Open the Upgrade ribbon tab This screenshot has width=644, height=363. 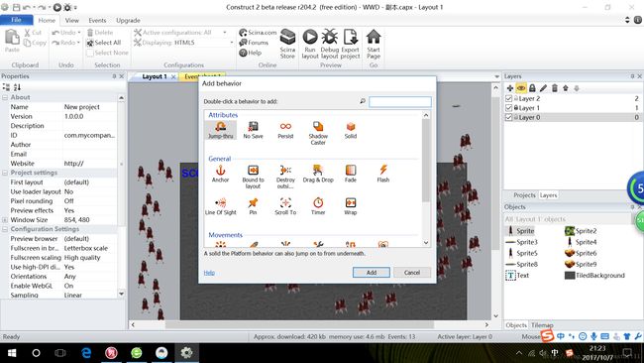tap(128, 20)
